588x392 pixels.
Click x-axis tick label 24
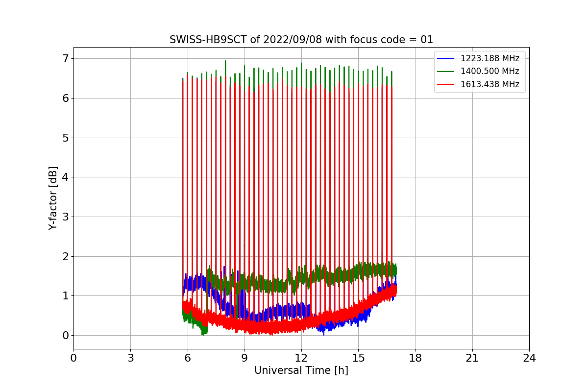529,358
